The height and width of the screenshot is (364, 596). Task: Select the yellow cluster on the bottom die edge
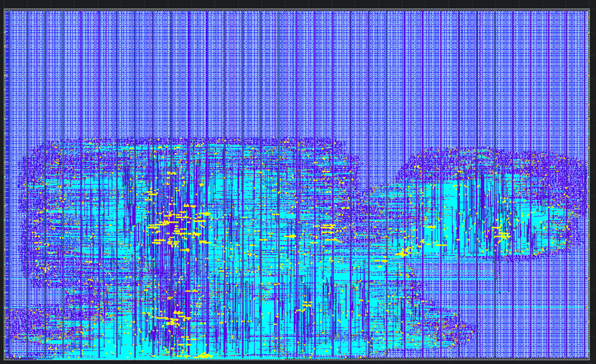204,356
